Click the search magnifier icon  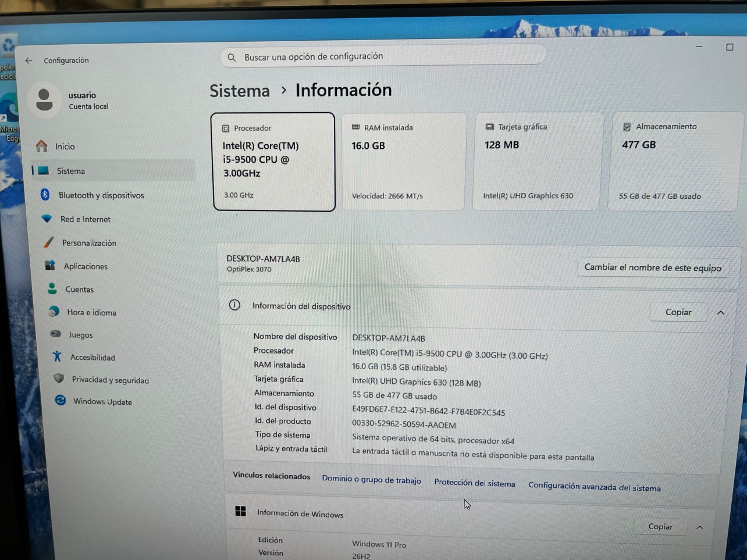(232, 58)
